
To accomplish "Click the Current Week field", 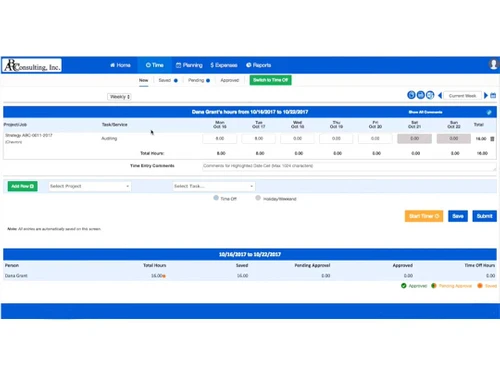I will coord(462,96).
